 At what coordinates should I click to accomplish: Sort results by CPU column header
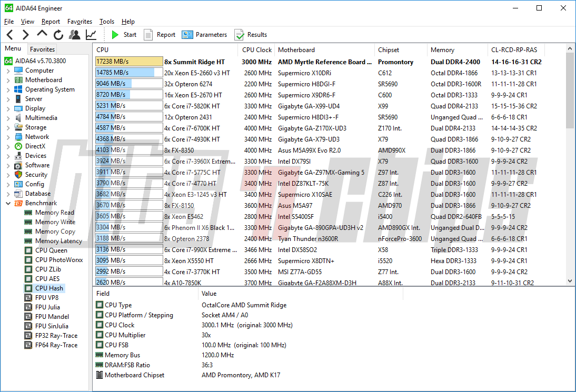(x=165, y=50)
